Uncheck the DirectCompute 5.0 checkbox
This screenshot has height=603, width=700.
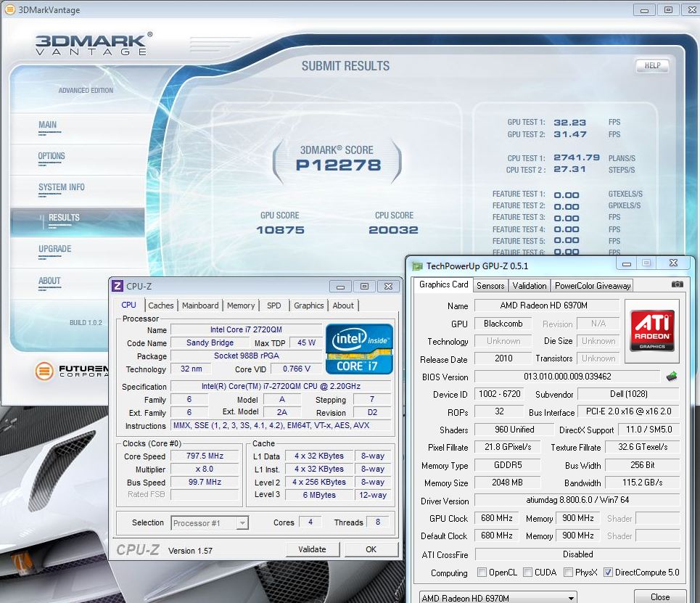[x=608, y=573]
